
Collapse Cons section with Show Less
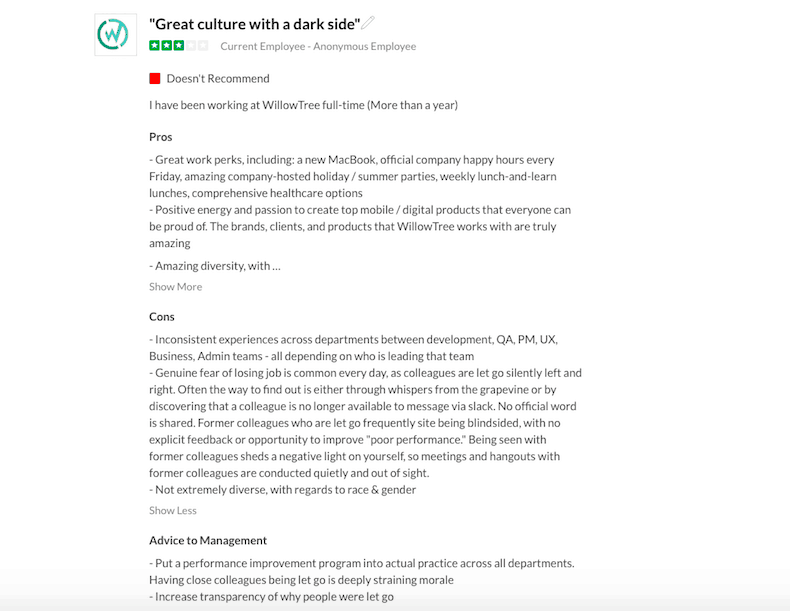[x=173, y=510]
